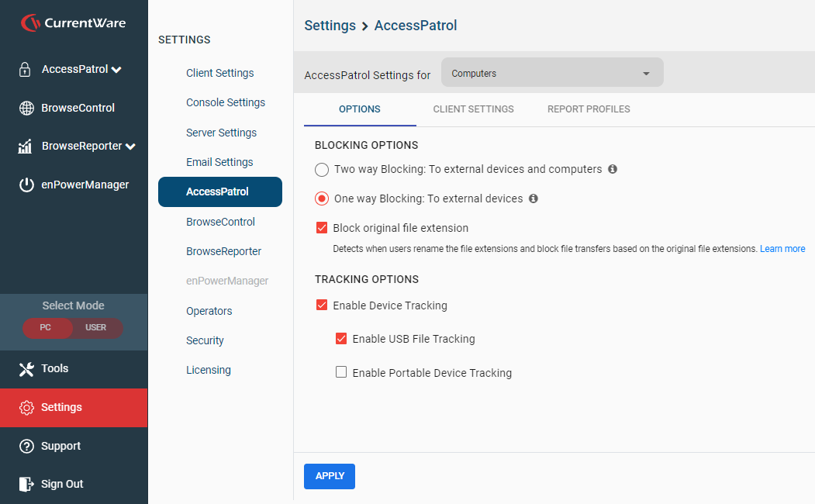Click the SETTINGS column heading

185,40
